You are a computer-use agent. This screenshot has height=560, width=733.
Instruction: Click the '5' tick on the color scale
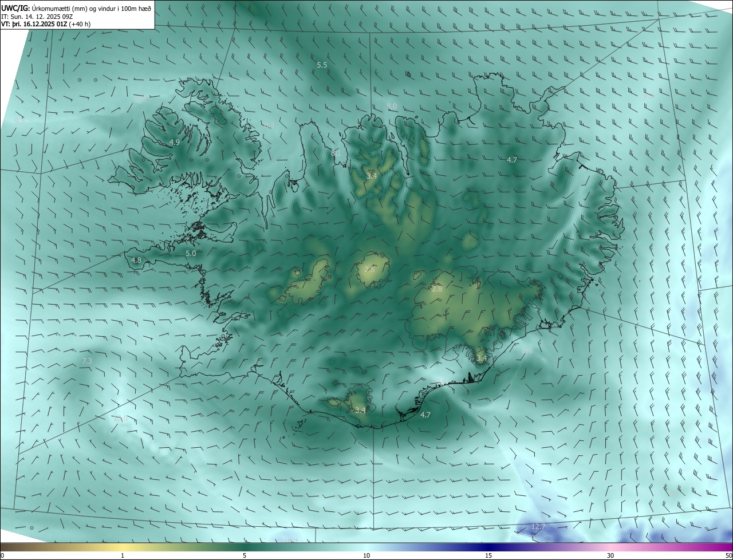tap(245, 555)
